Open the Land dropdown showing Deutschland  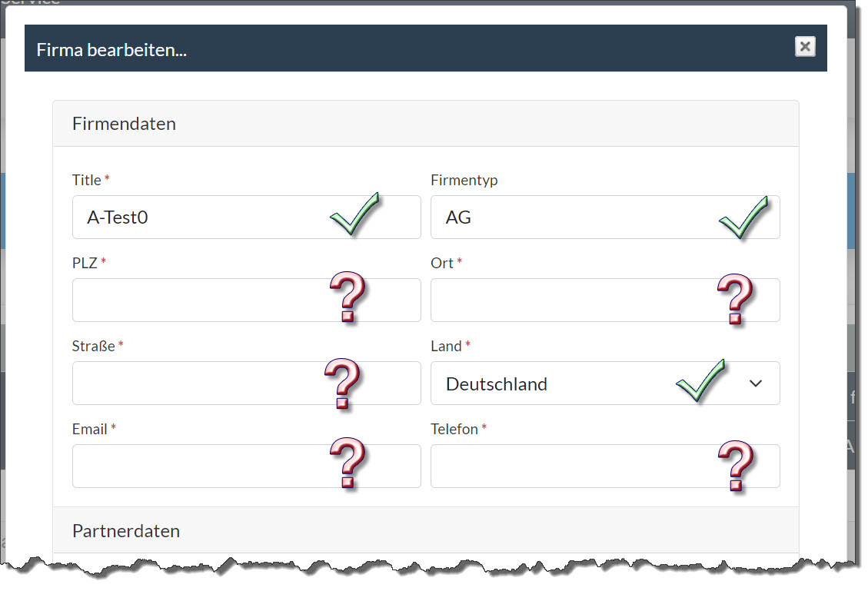[x=554, y=383]
